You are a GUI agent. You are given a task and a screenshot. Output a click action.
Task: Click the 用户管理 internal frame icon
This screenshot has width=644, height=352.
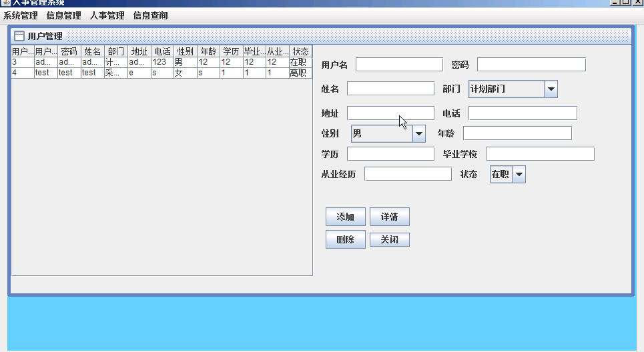point(19,36)
